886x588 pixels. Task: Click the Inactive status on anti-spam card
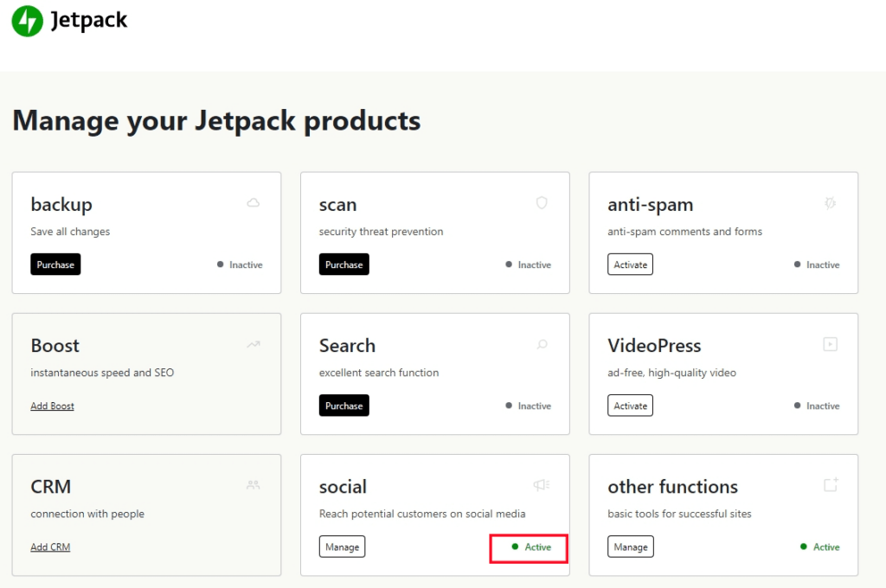817,265
